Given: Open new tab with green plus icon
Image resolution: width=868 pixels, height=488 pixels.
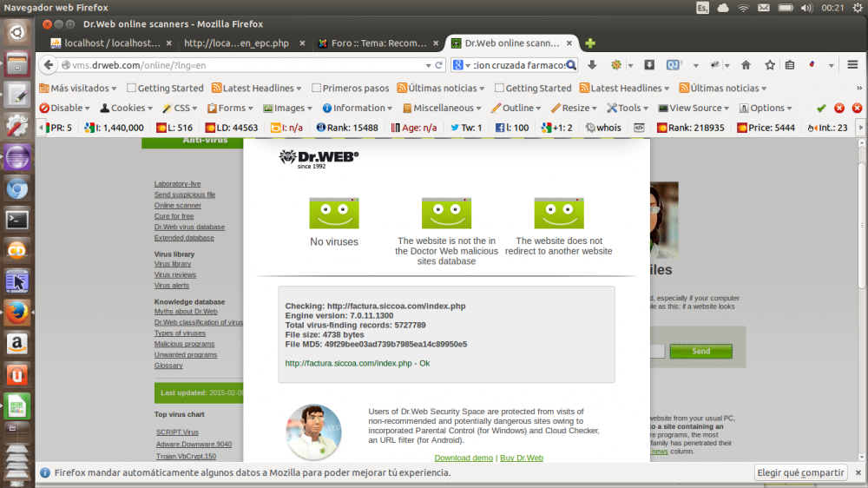Looking at the screenshot, I should [590, 43].
